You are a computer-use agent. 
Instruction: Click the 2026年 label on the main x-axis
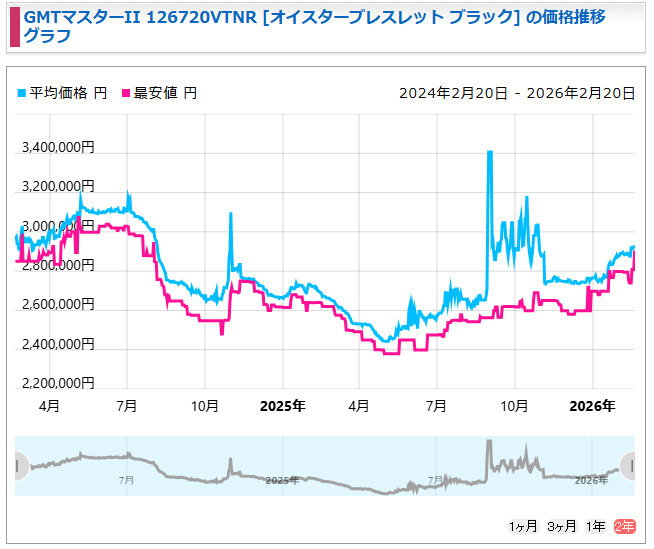pos(592,406)
